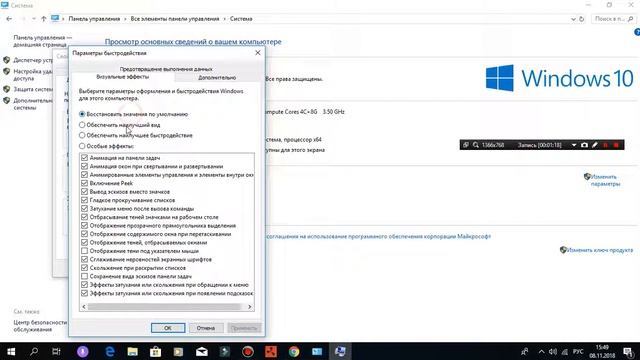The image size is (640, 360).
Task: Switch to Дополнительно tab
Action: [x=217, y=78]
